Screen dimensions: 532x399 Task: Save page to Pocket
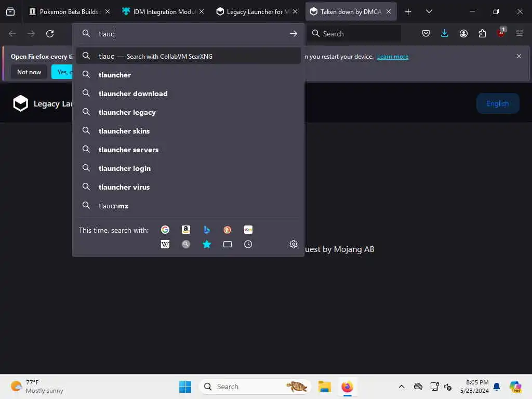(x=426, y=33)
